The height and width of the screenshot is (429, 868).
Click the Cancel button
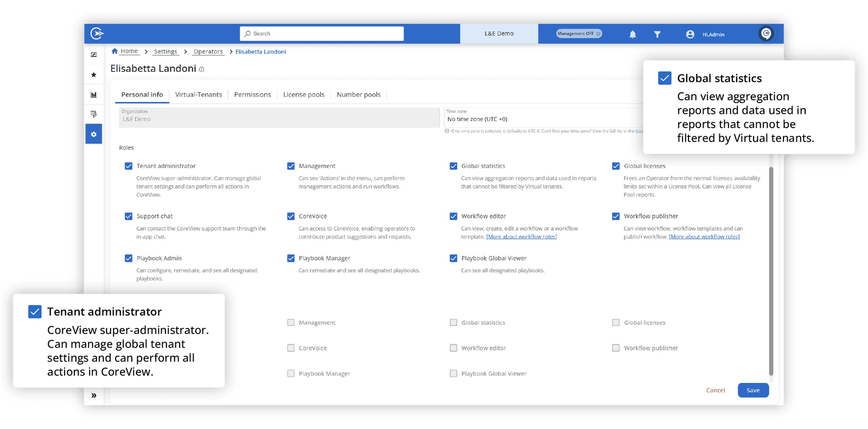pos(716,390)
